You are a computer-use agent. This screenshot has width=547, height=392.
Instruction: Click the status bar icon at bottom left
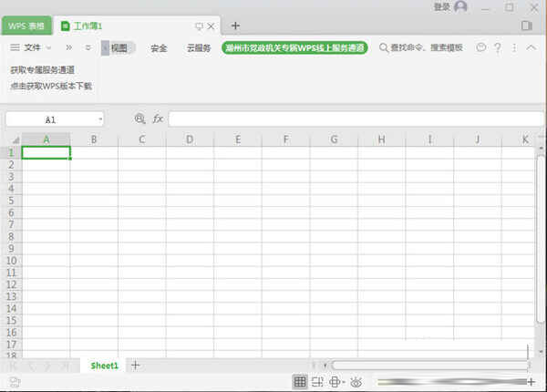click(15, 382)
